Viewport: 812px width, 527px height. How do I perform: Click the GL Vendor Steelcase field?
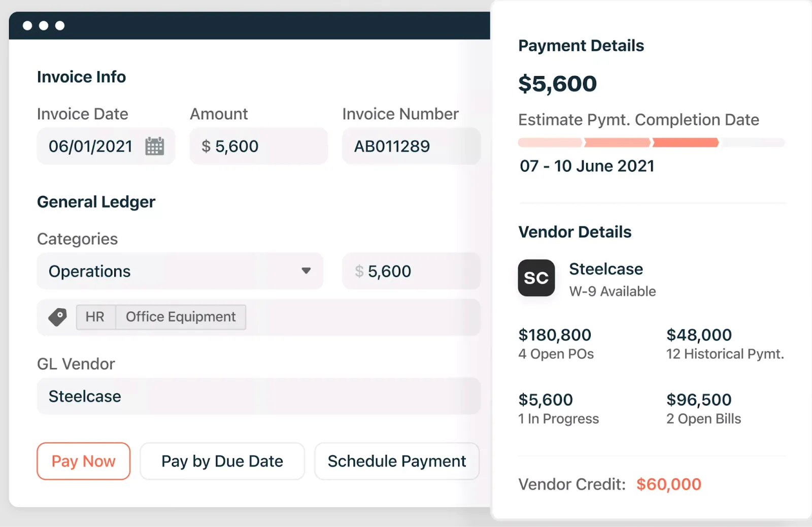coord(259,396)
